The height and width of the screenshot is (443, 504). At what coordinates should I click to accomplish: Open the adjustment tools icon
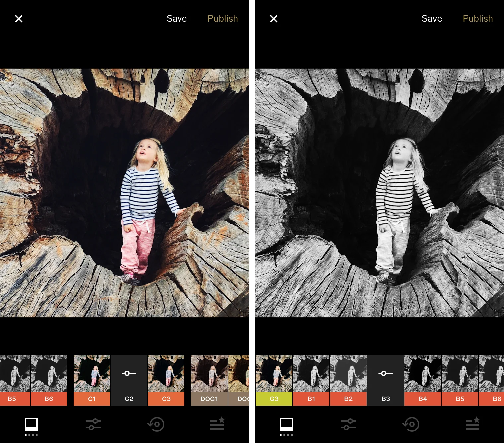pyautogui.click(x=93, y=424)
